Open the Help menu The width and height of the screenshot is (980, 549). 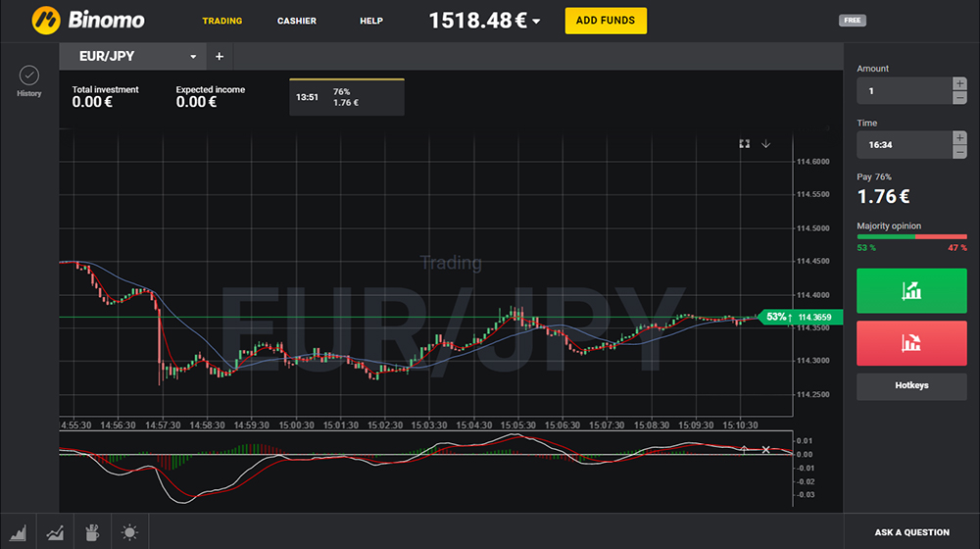click(x=370, y=21)
